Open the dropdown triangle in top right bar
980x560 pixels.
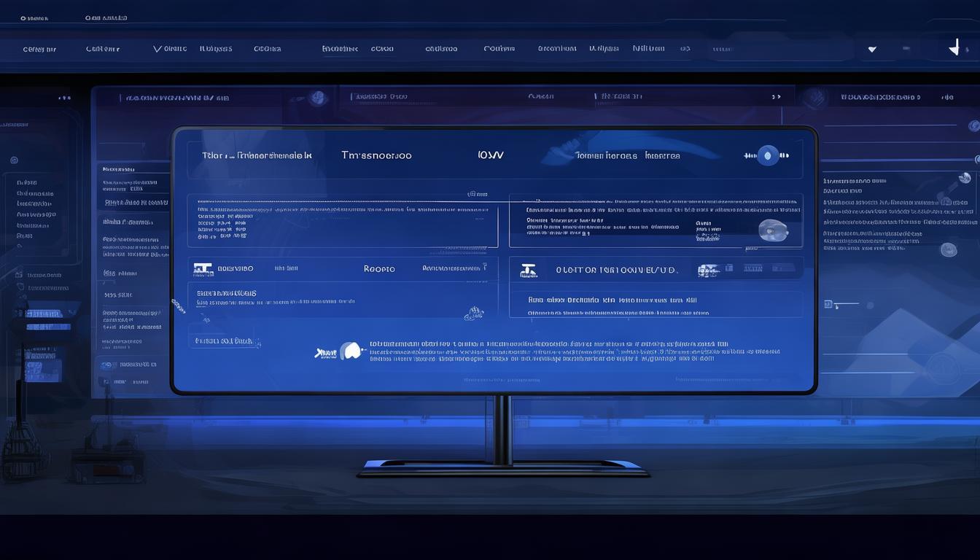[872, 50]
